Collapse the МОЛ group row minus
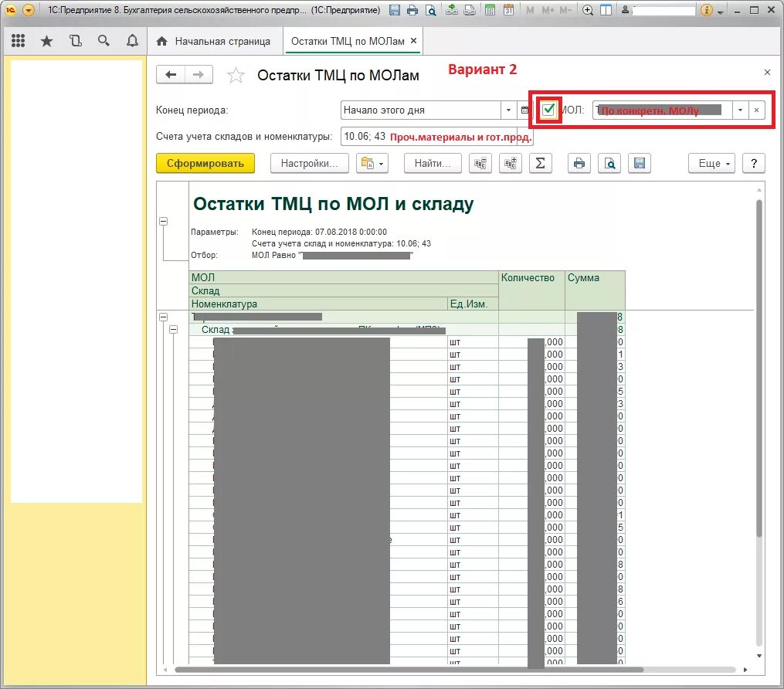This screenshot has width=784, height=689. 163,317
